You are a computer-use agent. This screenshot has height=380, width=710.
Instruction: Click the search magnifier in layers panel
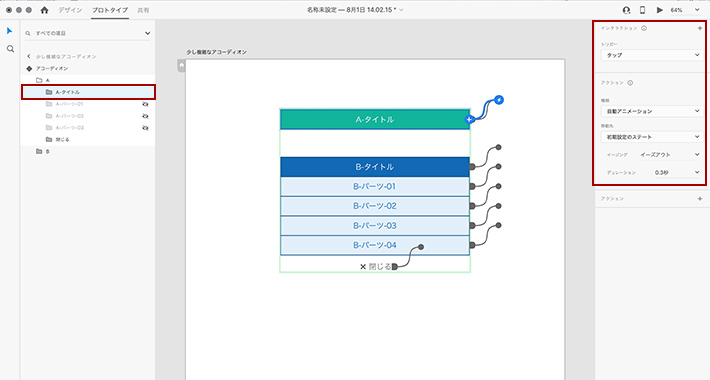[28, 34]
